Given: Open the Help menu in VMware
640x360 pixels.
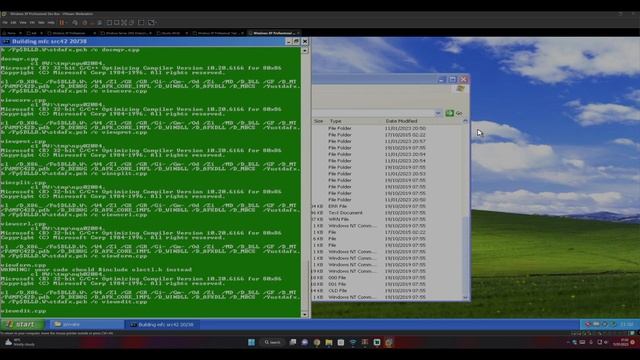Looking at the screenshot, I should 51,22.
